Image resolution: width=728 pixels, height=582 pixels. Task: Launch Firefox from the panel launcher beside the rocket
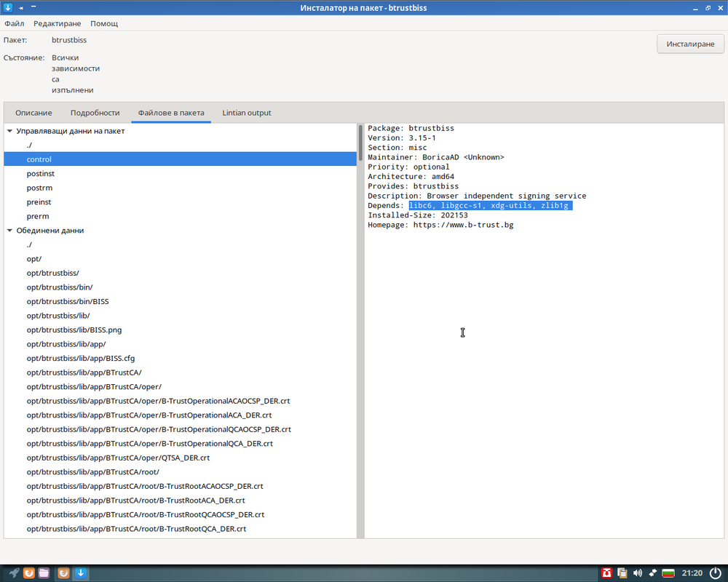coord(29,573)
